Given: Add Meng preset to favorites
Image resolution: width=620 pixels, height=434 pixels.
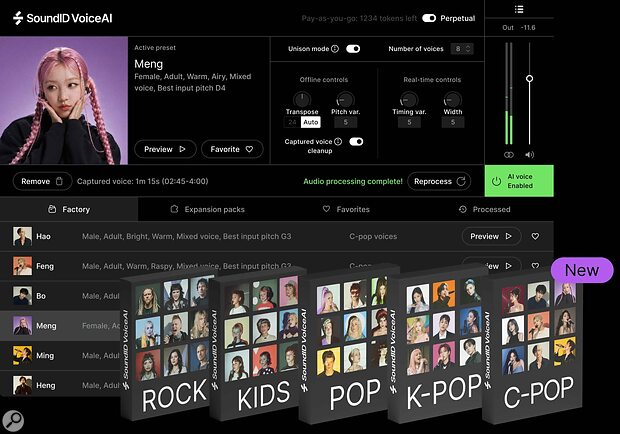Looking at the screenshot, I should [x=232, y=149].
